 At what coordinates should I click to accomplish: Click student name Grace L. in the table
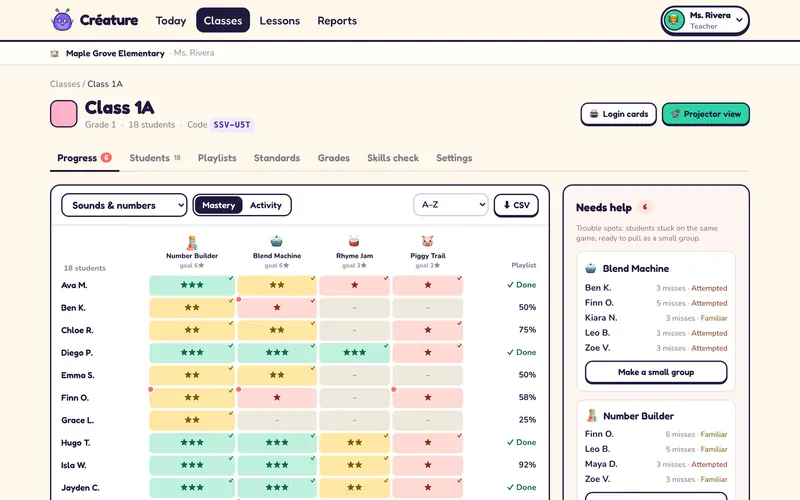(78, 420)
